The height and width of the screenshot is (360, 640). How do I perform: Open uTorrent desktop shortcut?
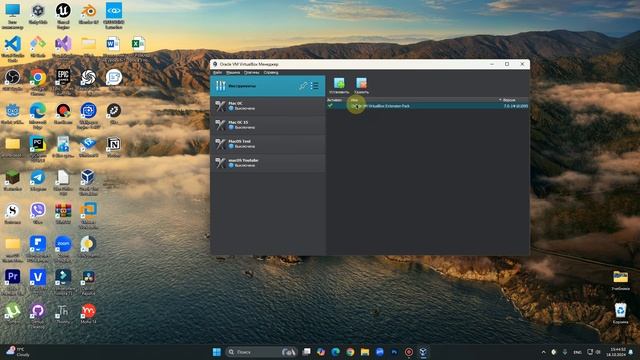click(12, 313)
